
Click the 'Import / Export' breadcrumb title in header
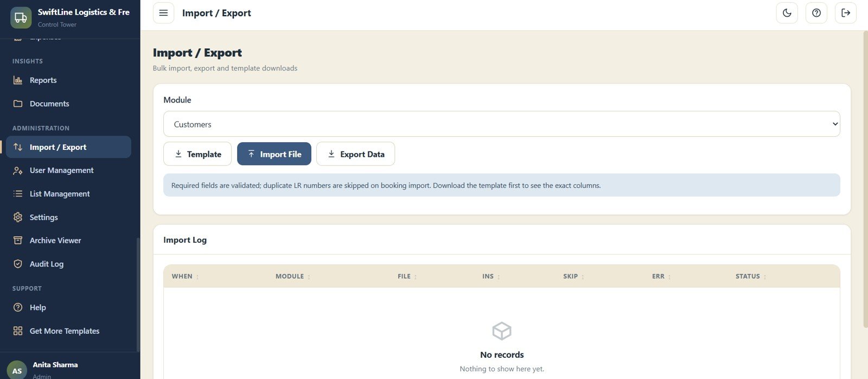(216, 13)
